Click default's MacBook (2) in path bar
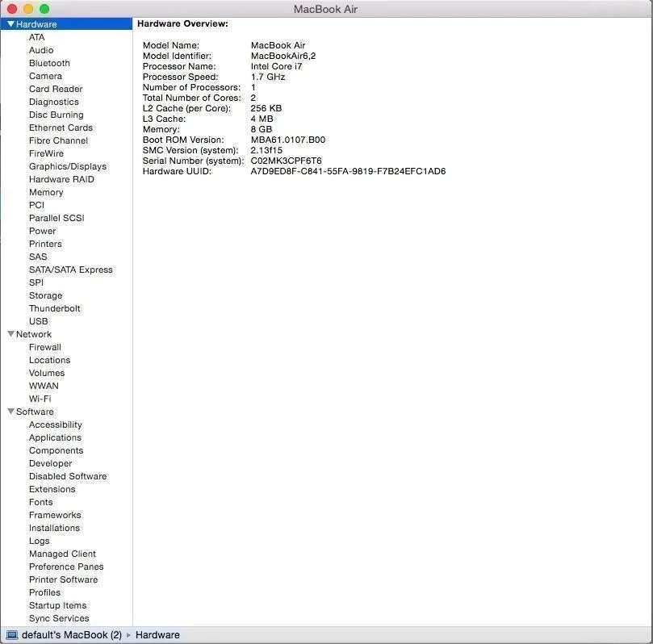 (x=71, y=635)
